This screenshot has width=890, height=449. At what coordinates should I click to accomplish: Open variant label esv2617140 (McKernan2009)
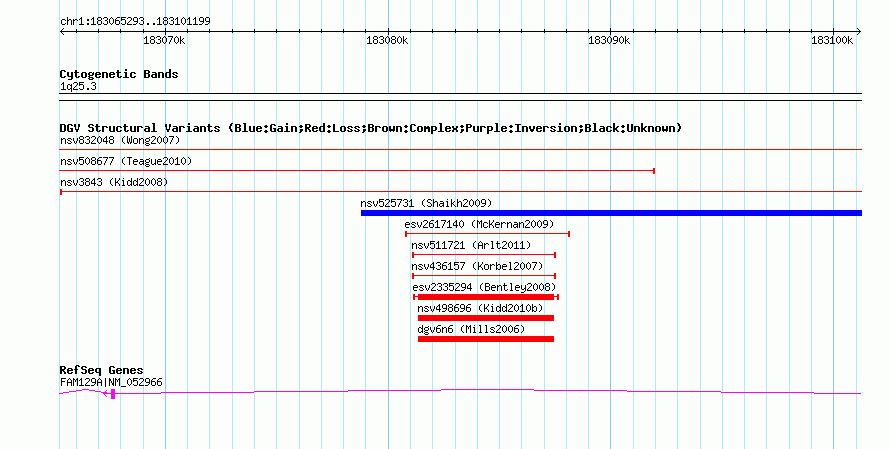tap(479, 224)
